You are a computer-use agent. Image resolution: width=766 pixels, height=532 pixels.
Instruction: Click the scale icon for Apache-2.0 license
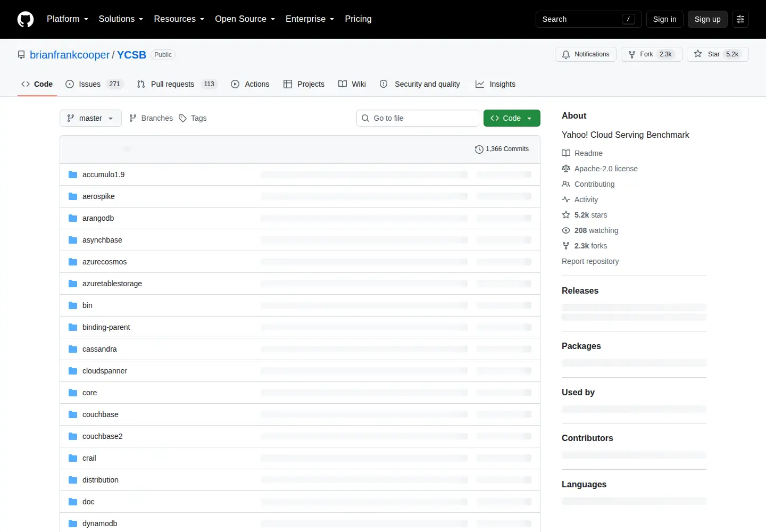pos(566,169)
